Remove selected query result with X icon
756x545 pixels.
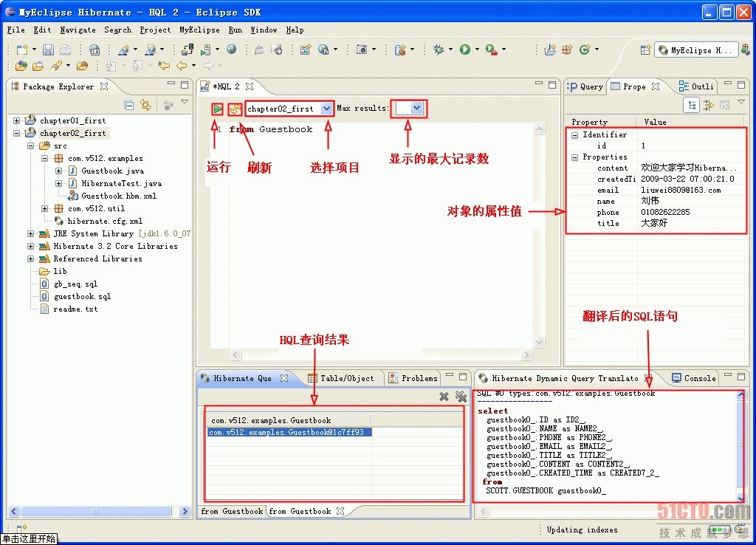click(x=444, y=397)
